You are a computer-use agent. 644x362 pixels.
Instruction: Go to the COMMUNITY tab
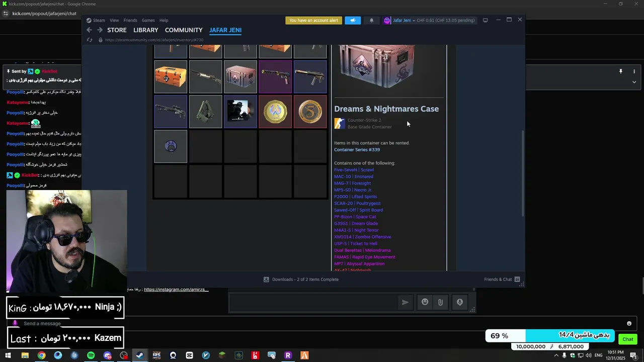[x=184, y=30]
